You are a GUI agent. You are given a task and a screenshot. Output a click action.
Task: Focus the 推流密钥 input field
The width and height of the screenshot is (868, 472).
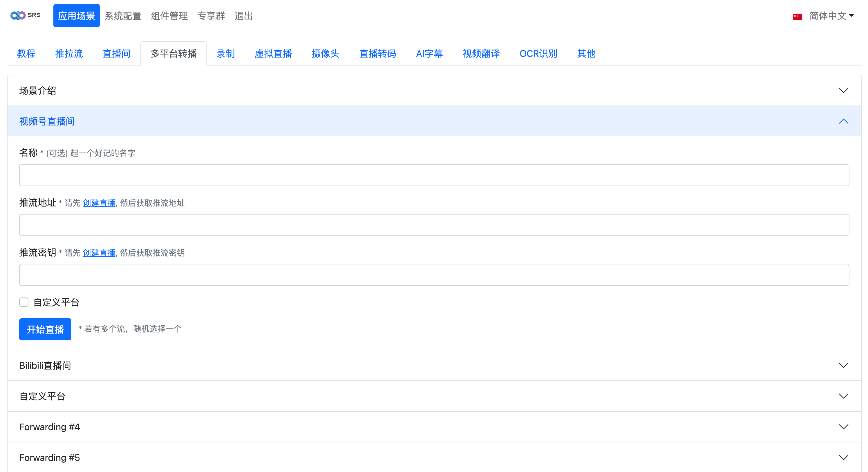tap(434, 275)
